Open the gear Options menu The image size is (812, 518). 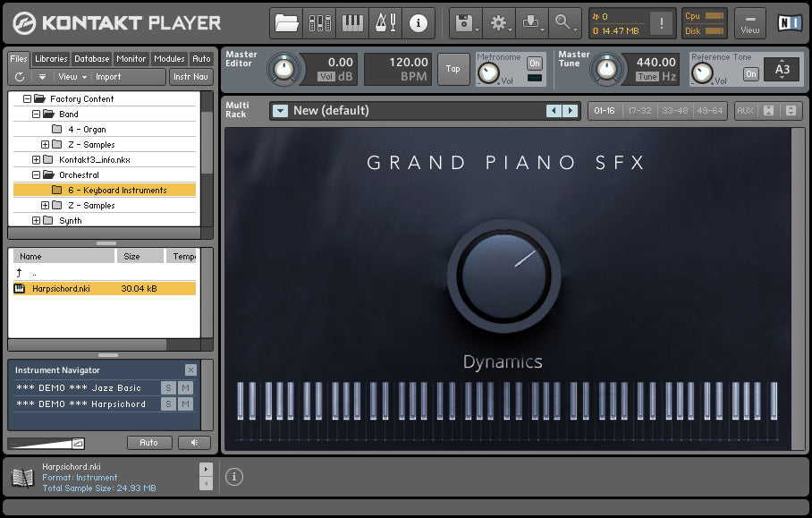[x=499, y=23]
